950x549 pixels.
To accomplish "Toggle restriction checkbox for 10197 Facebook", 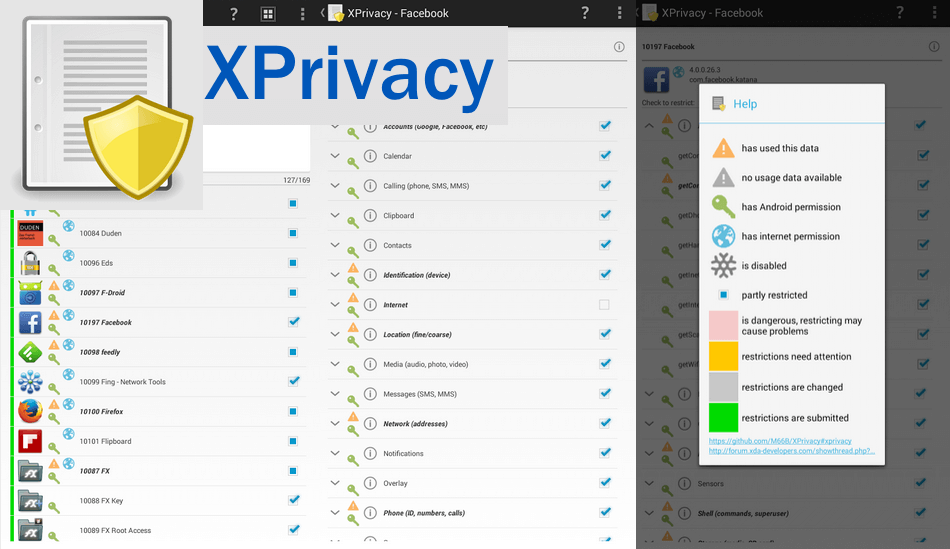I will click(294, 322).
